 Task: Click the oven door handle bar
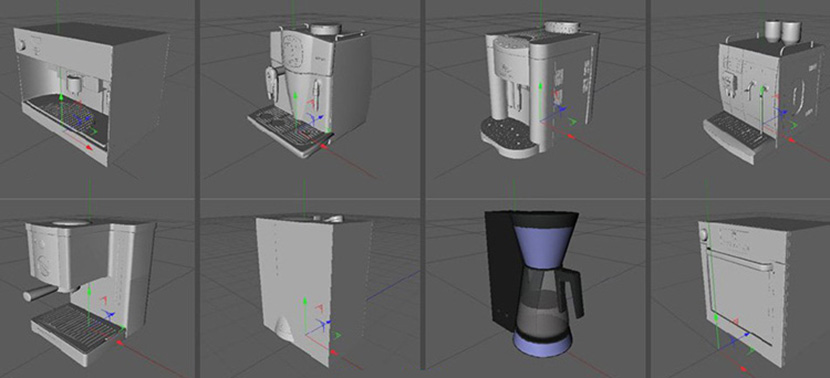coord(741,259)
